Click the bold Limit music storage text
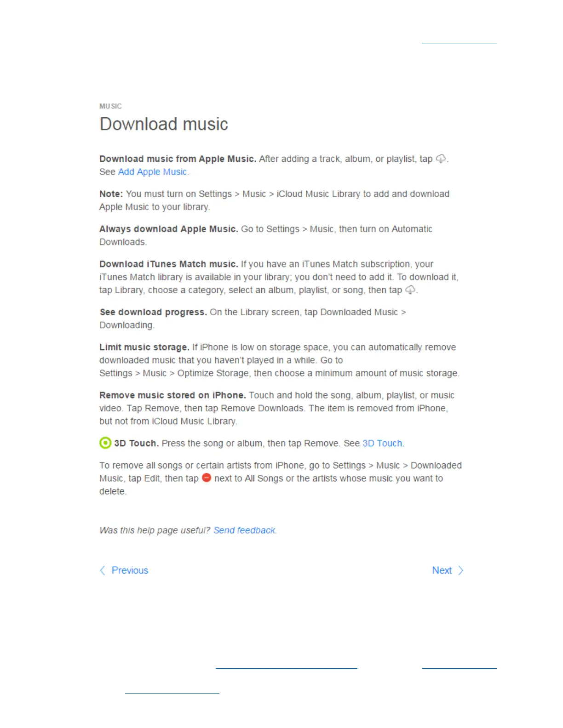Image resolution: width=563 pixels, height=728 pixels. (144, 347)
